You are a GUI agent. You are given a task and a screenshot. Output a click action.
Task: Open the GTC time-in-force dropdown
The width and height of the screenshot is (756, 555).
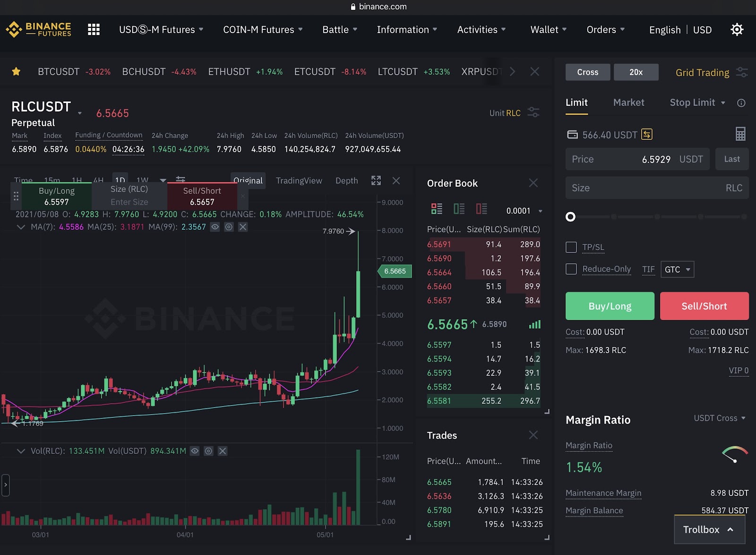pos(677,269)
